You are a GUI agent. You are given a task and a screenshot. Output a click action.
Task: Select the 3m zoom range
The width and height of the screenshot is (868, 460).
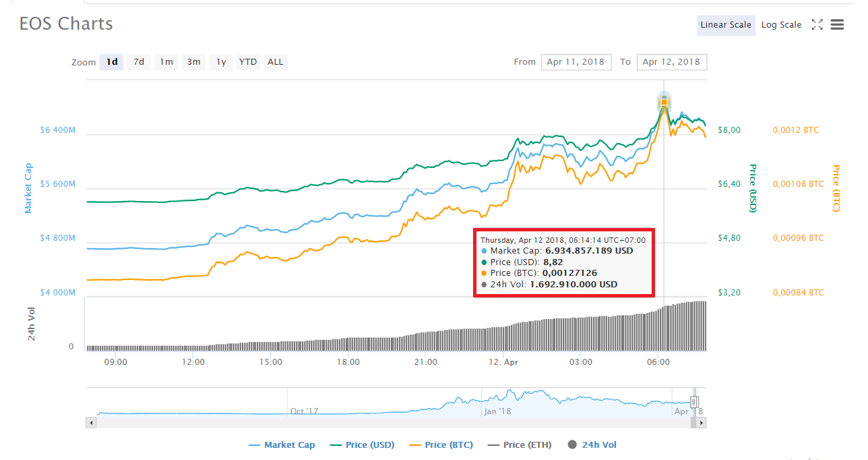pos(193,62)
